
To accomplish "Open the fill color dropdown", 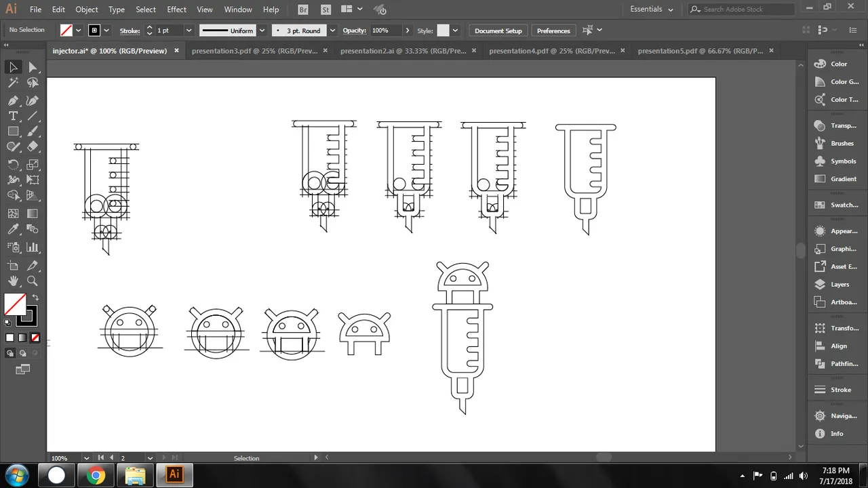I will [x=79, y=30].
